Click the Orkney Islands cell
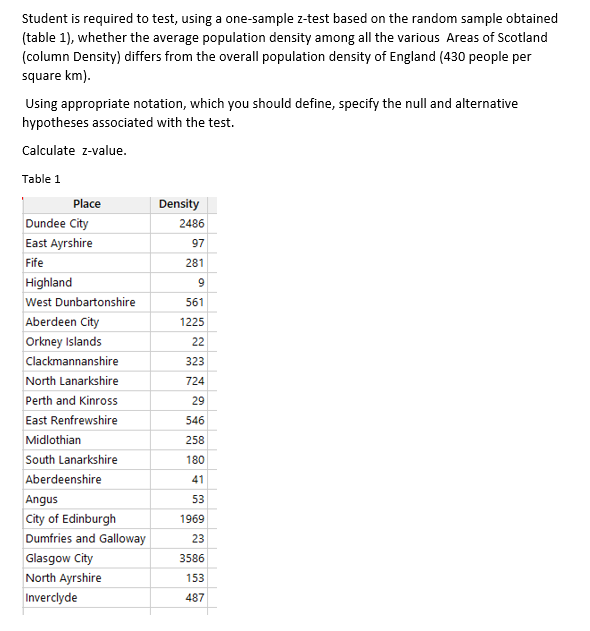This screenshot has width=590, height=631. click(87, 342)
